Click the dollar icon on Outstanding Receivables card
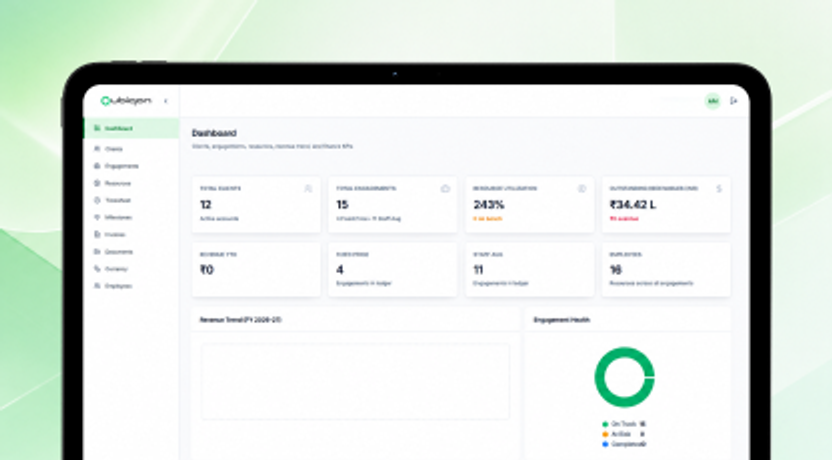Image resolution: width=832 pixels, height=460 pixels. (719, 188)
